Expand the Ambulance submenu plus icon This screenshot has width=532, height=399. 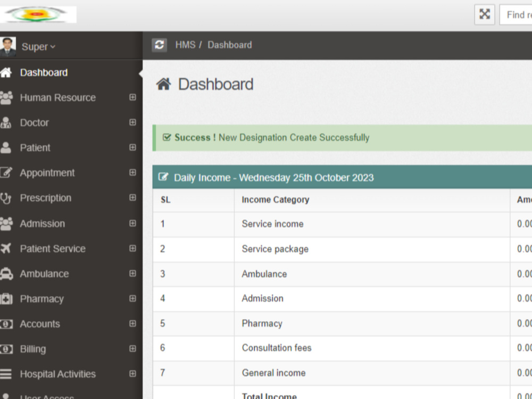[x=132, y=273]
